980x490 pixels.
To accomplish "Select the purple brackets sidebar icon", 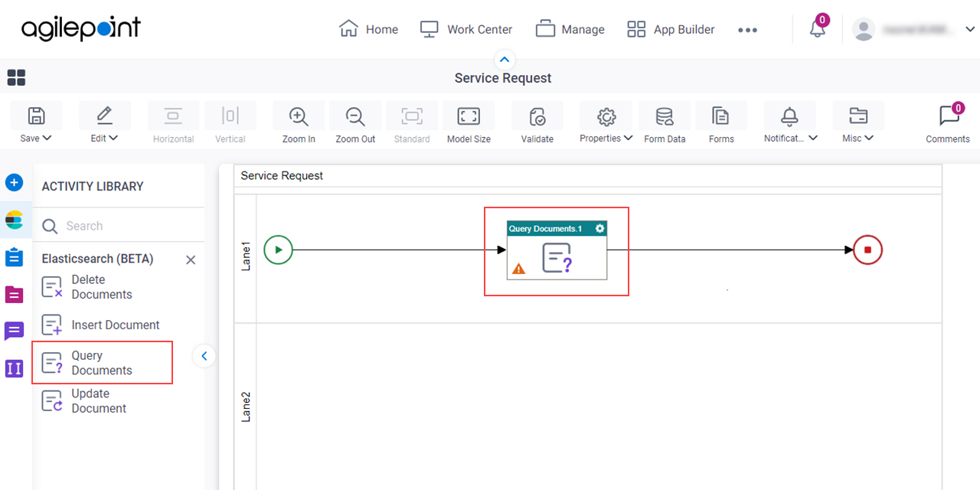I will [14, 368].
